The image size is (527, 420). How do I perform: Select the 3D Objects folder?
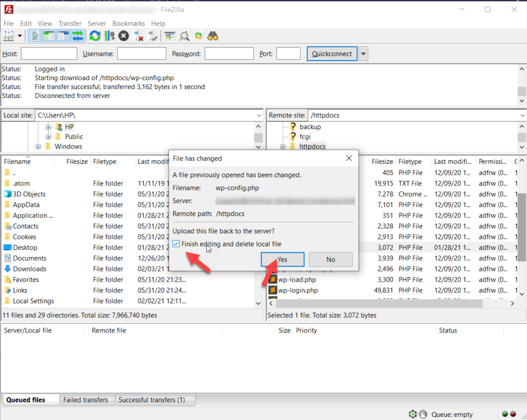tap(29, 194)
